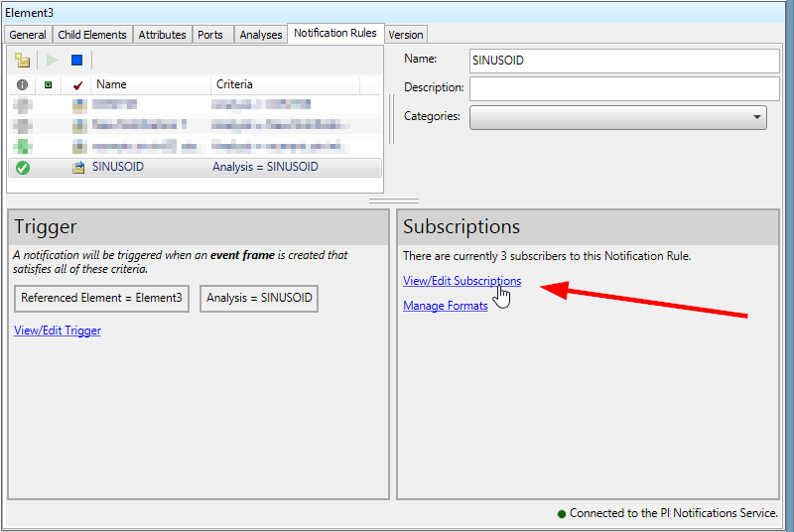Click the status info column header icon
The image size is (794, 532).
(22, 85)
